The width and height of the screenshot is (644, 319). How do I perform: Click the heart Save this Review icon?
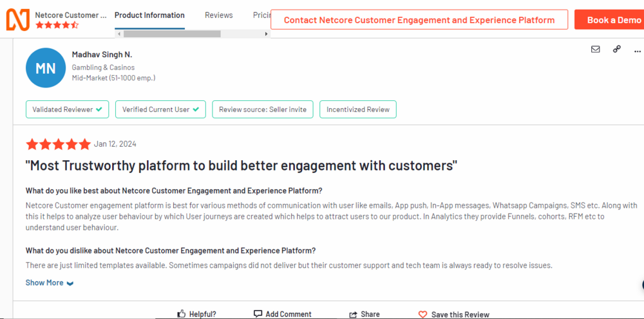(x=422, y=314)
